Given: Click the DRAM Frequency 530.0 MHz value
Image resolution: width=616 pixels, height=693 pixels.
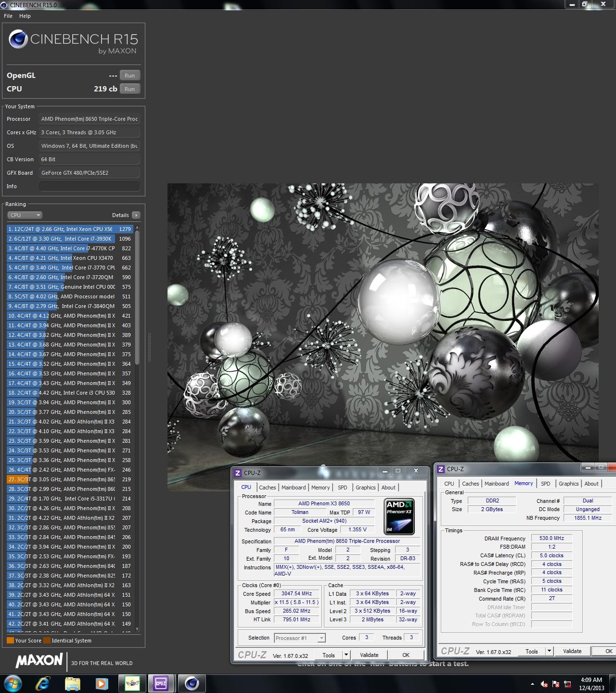Looking at the screenshot, I should (x=552, y=538).
